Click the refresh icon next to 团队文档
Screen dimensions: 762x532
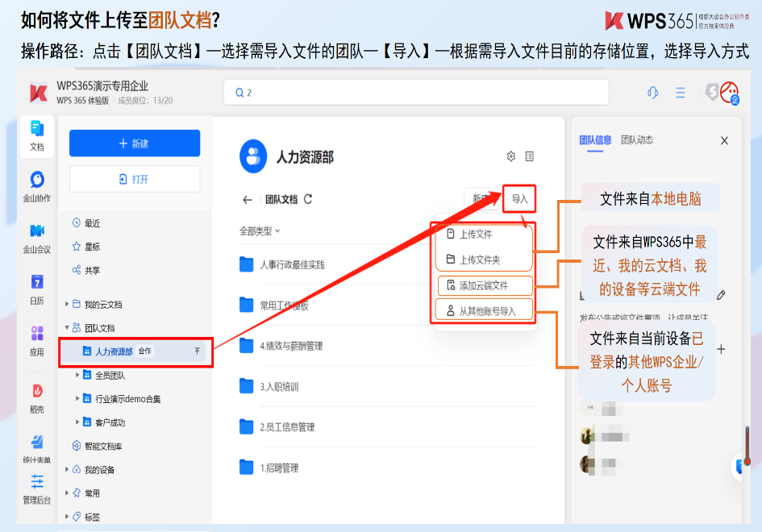tap(308, 199)
